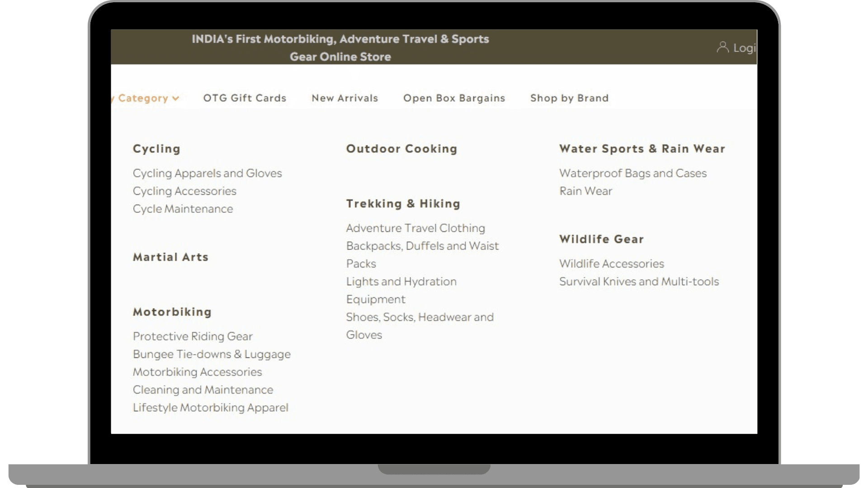Open Survival Knives and Multi-tools
Image resolution: width=868 pixels, height=488 pixels.
(639, 281)
